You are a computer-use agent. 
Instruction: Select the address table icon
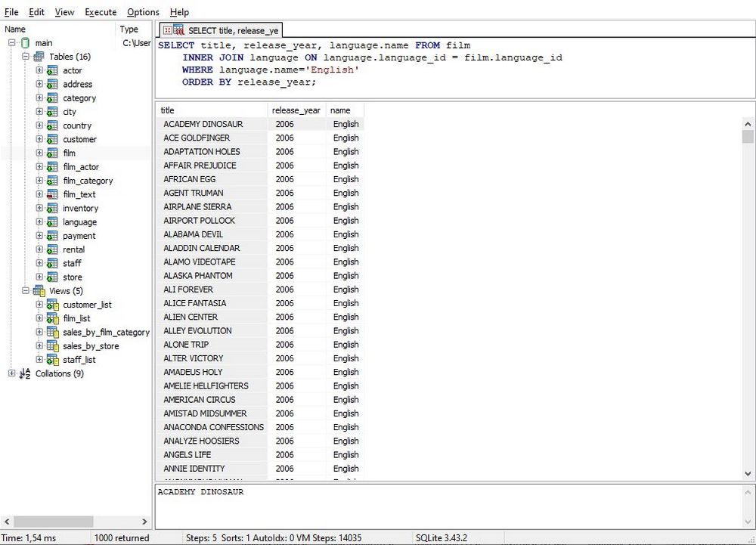(x=52, y=85)
